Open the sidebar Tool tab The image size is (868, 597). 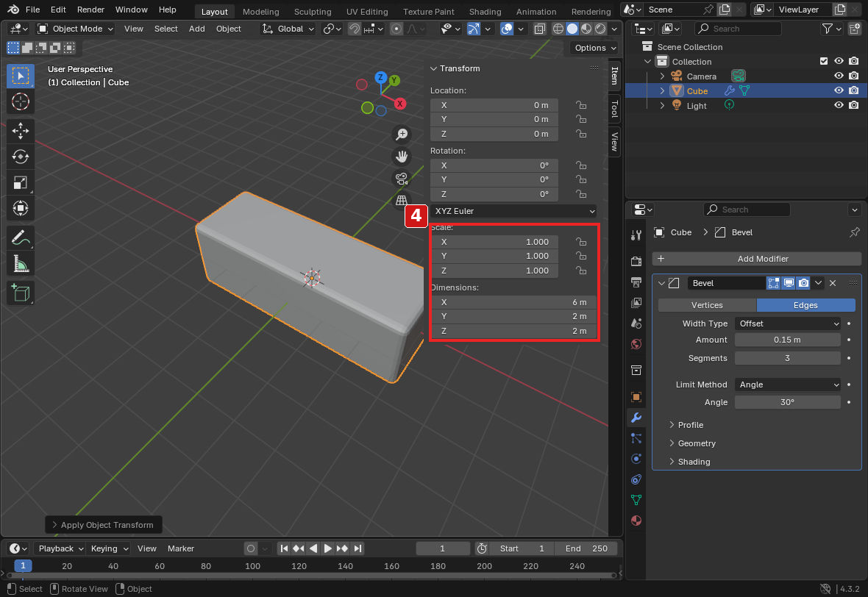[614, 109]
